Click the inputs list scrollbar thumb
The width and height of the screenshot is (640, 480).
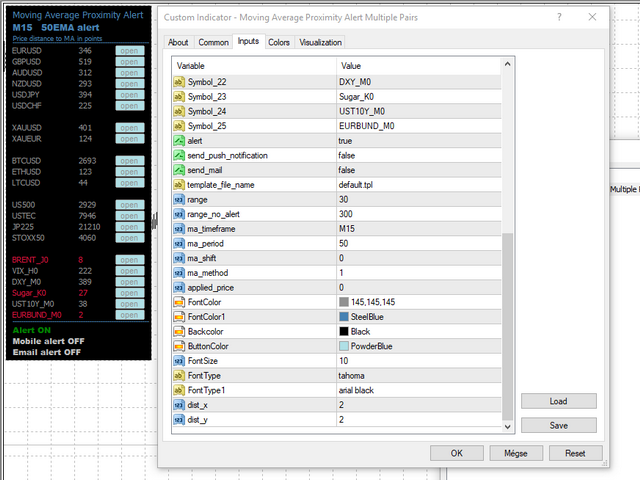tap(507, 327)
